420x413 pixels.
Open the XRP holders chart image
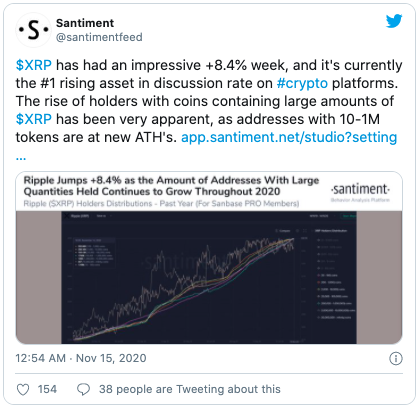(209, 277)
